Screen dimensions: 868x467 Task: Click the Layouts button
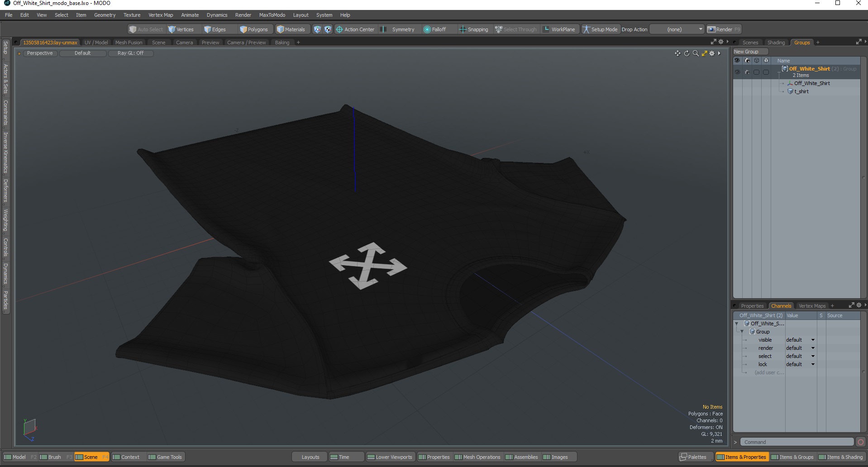point(310,457)
